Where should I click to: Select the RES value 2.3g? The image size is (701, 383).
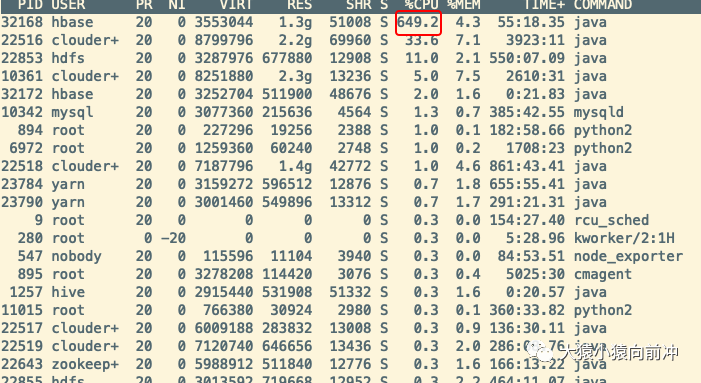(x=296, y=76)
